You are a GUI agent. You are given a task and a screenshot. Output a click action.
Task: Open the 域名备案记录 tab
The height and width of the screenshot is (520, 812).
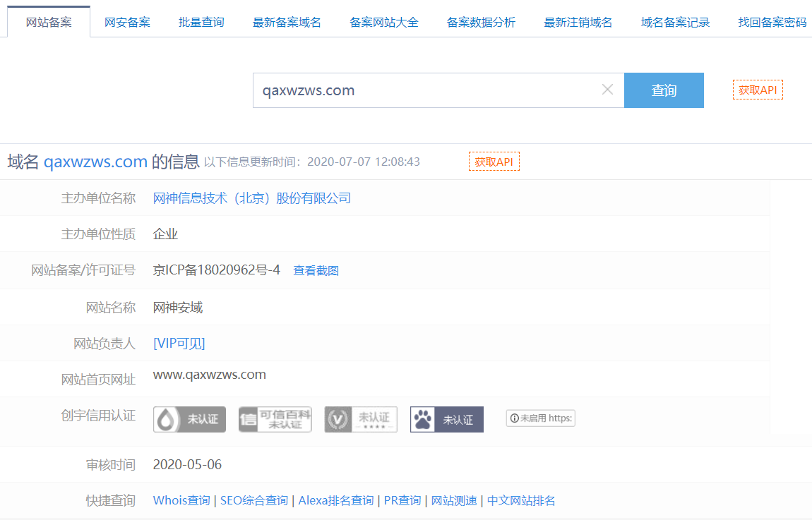coord(675,23)
